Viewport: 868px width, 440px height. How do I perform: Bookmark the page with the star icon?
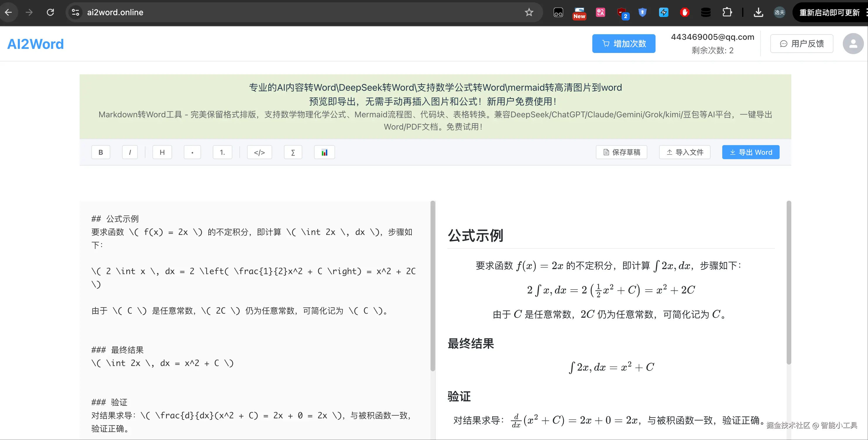click(x=529, y=12)
